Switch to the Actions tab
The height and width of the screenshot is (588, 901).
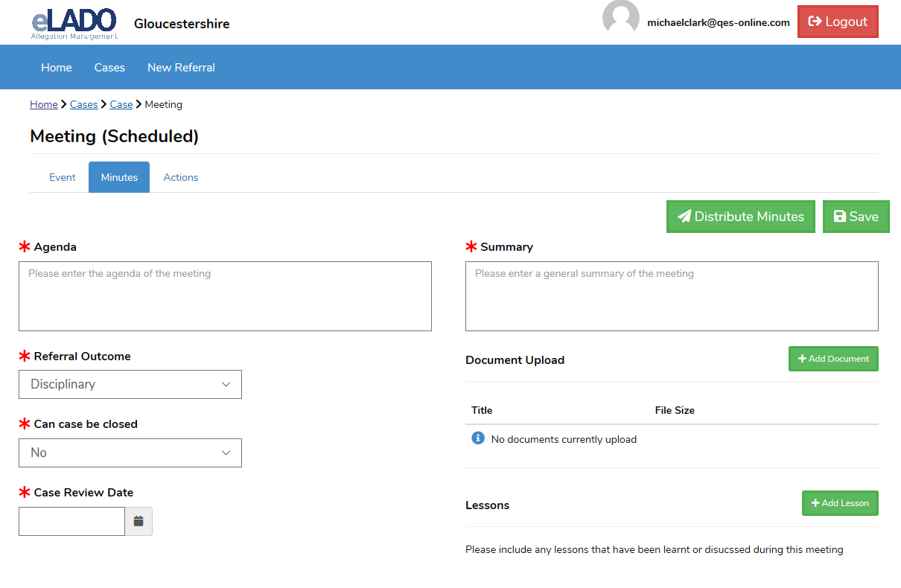(181, 177)
